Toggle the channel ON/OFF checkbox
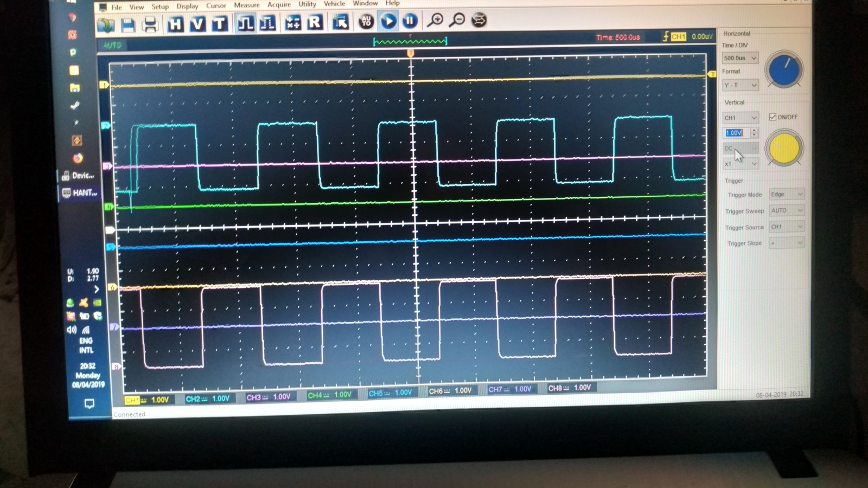Screen dimensions: 868x488 point(773,117)
